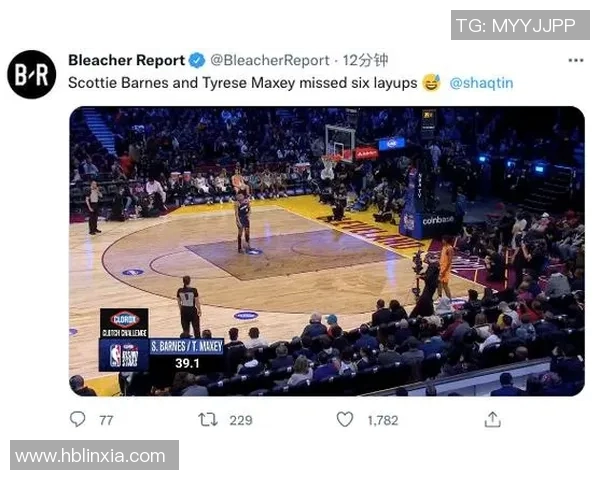
Task: Click the grinning sweat emoji in tweet
Action: [x=431, y=83]
